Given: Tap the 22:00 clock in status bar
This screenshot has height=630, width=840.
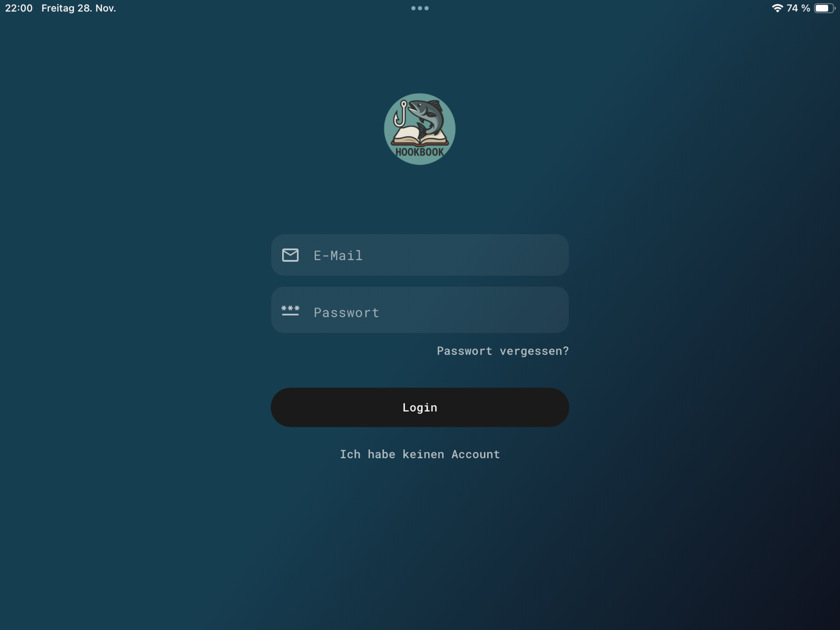Looking at the screenshot, I should pyautogui.click(x=19, y=8).
